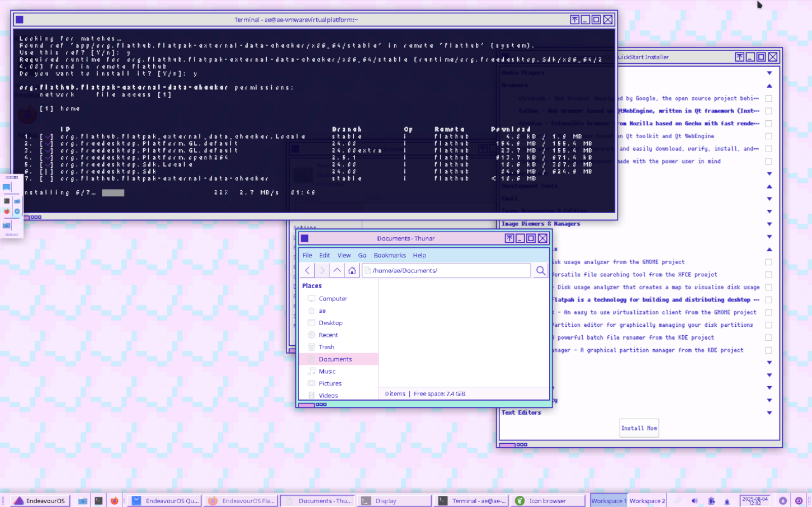Launch Firefox from taskbar launcher icon
This screenshot has width=812, height=507.
[x=114, y=501]
